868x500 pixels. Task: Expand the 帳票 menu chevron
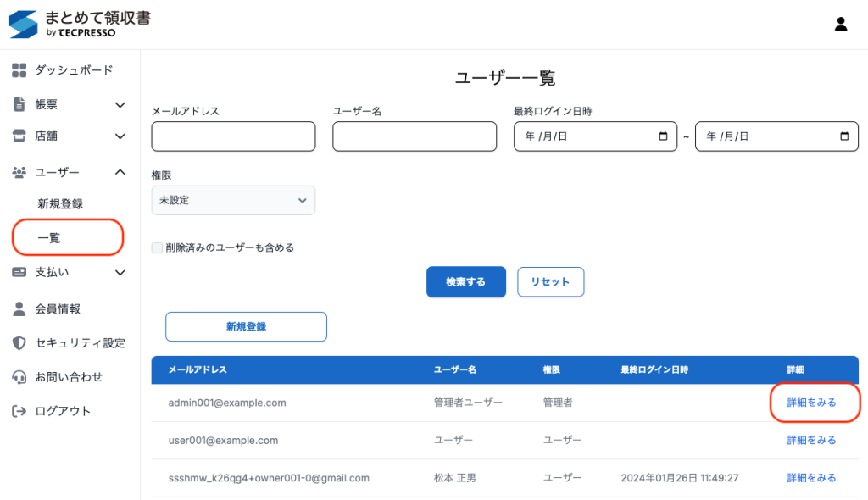pyautogui.click(x=120, y=104)
